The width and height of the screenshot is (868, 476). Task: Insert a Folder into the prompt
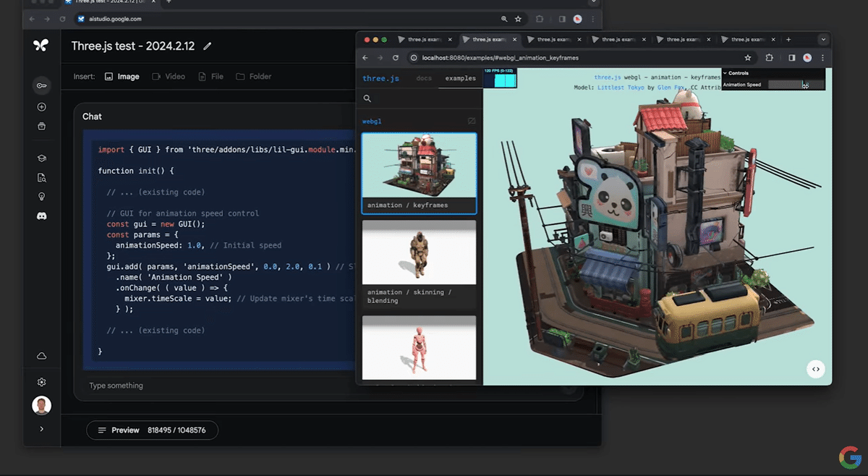[254, 76]
